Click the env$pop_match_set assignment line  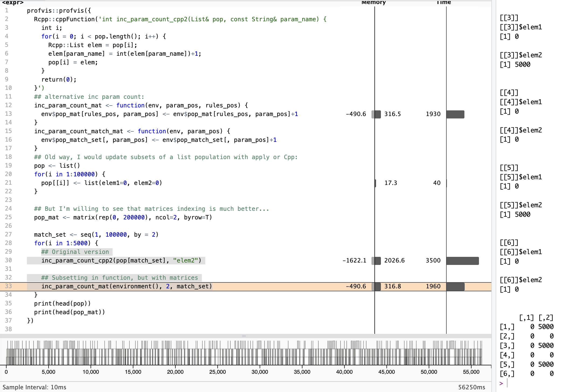pos(159,140)
